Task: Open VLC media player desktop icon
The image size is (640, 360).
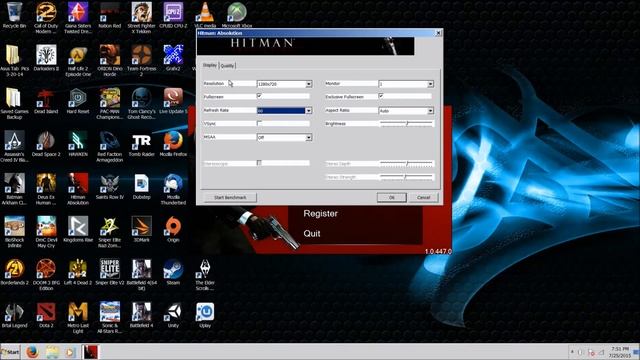Action: 205,16
